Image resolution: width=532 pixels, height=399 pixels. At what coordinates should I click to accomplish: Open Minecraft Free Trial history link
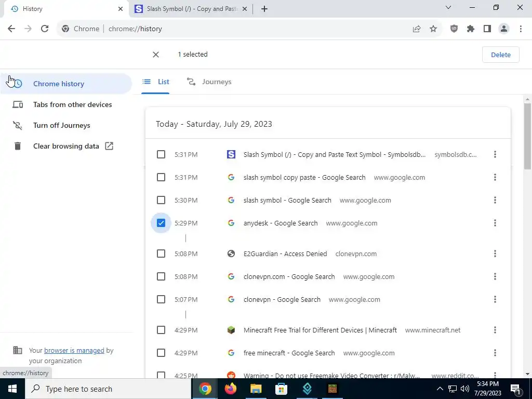pyautogui.click(x=320, y=330)
